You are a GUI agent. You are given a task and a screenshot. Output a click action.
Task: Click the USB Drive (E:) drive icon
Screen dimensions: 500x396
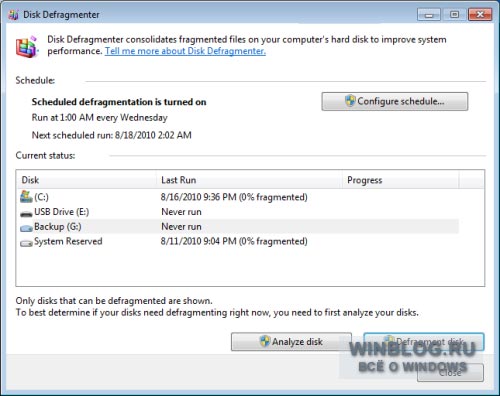point(26,214)
